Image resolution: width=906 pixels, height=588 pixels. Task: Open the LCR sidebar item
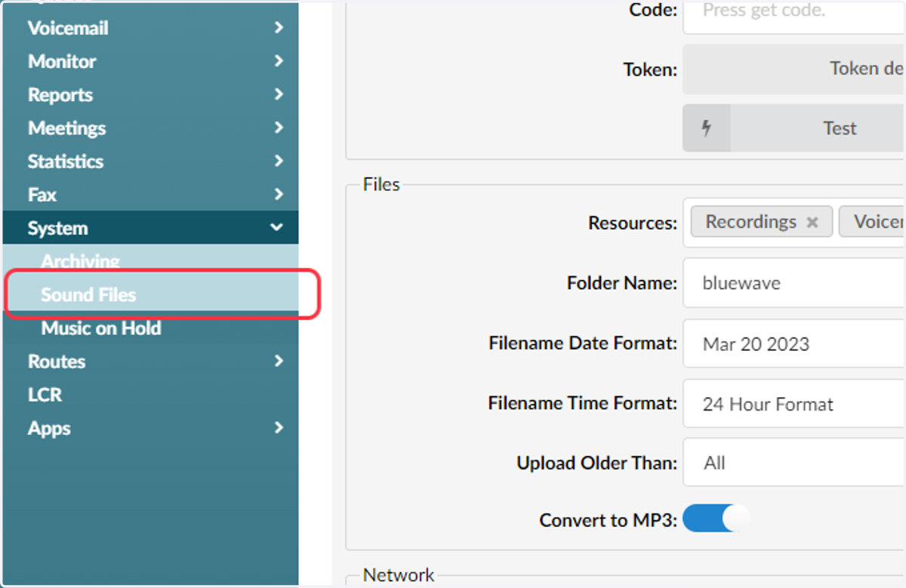click(x=151, y=394)
